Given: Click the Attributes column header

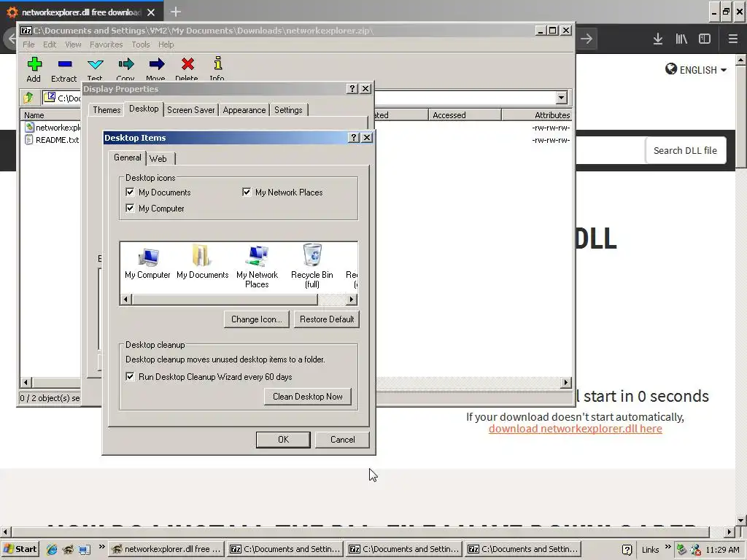Looking at the screenshot, I should point(537,114).
